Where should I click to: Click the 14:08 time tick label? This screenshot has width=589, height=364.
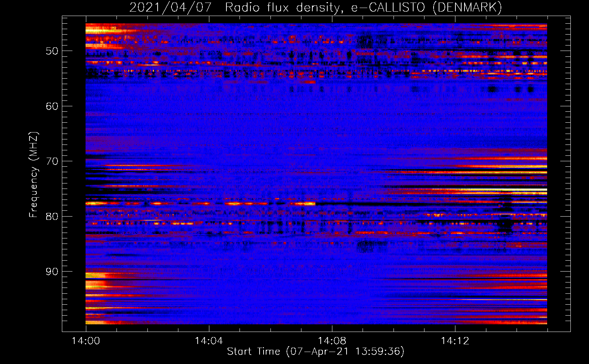click(332, 341)
